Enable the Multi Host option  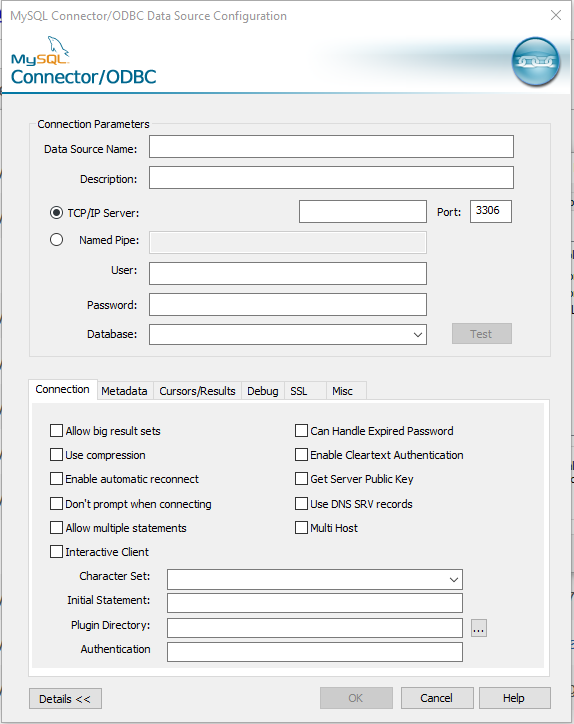click(x=301, y=528)
